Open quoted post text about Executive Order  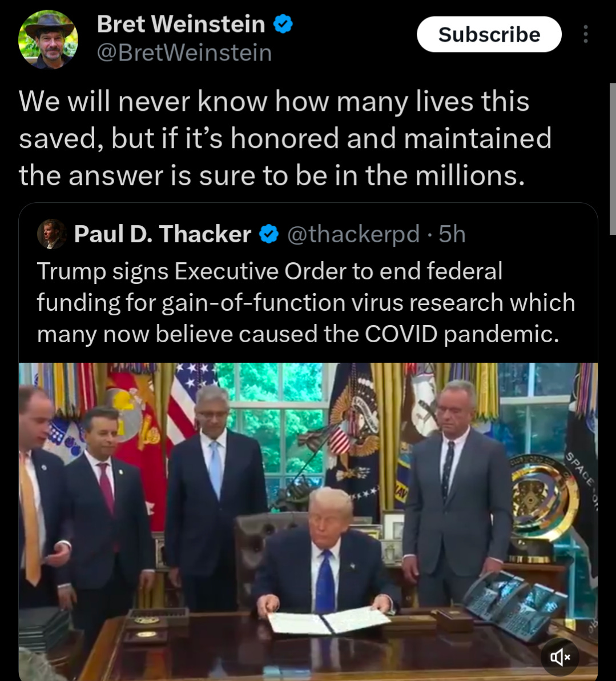coord(306,303)
